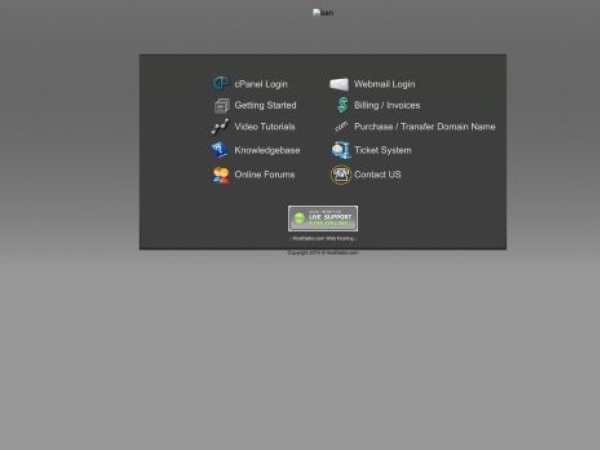
Task: Click the Contact US phone icon
Action: 341,175
